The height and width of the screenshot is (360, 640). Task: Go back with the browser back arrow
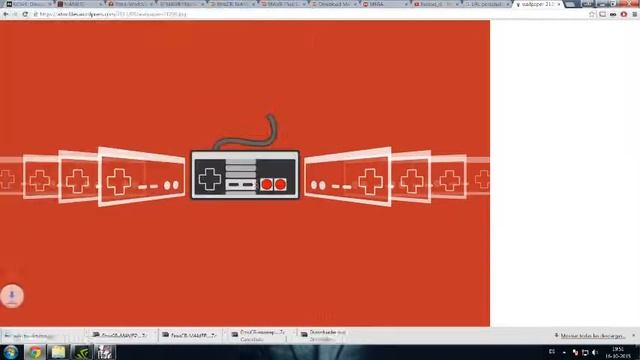(x=5, y=14)
